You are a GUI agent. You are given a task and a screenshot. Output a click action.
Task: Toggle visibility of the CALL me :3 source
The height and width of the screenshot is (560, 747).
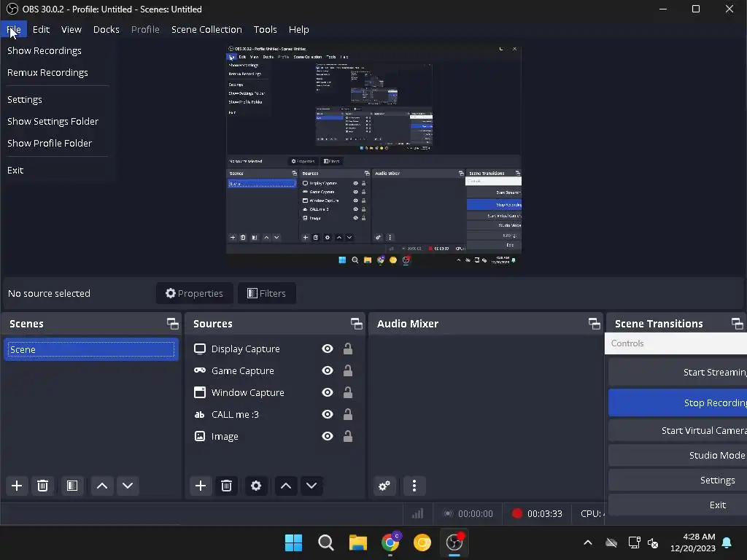[x=328, y=414]
